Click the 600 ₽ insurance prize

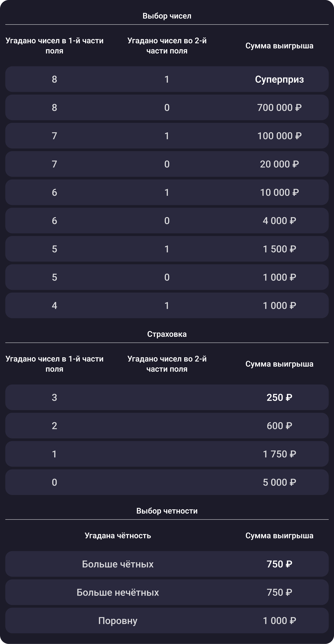279,426
